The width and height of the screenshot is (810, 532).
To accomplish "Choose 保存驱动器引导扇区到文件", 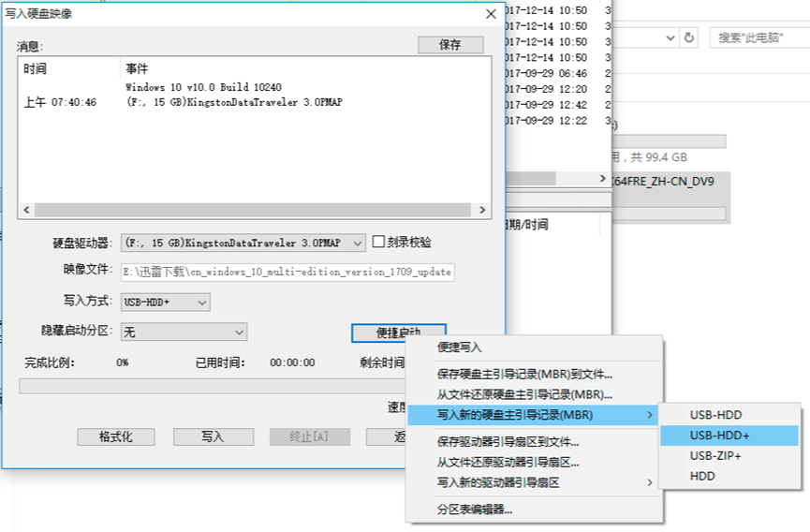I will [534, 441].
